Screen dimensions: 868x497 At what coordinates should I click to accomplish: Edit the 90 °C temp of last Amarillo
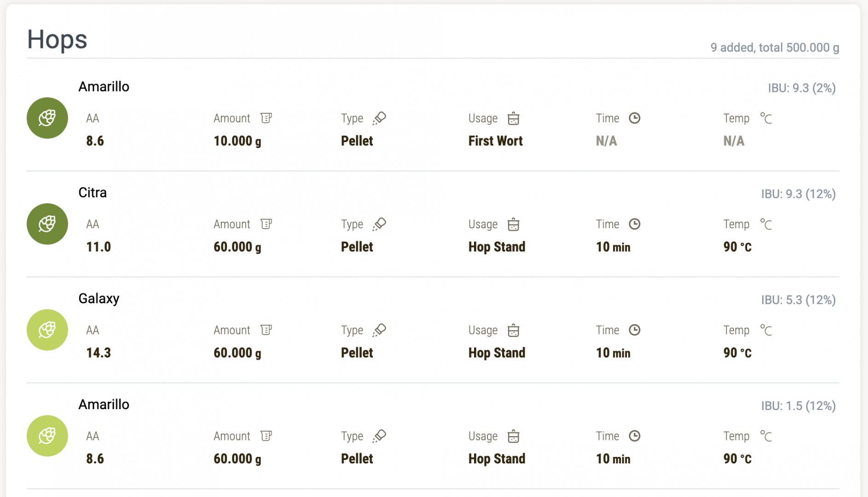738,459
